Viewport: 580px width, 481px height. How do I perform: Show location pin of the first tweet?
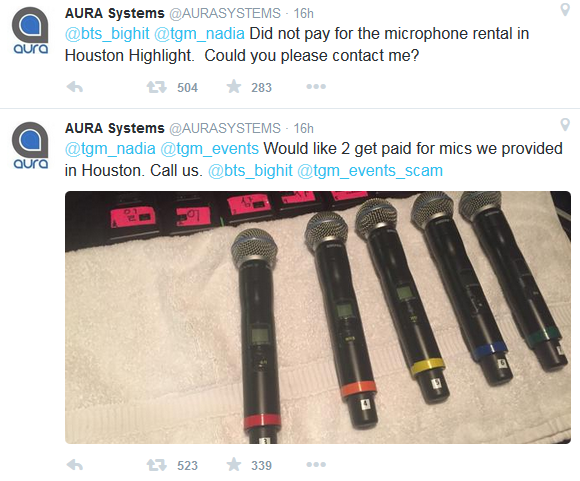565,10
